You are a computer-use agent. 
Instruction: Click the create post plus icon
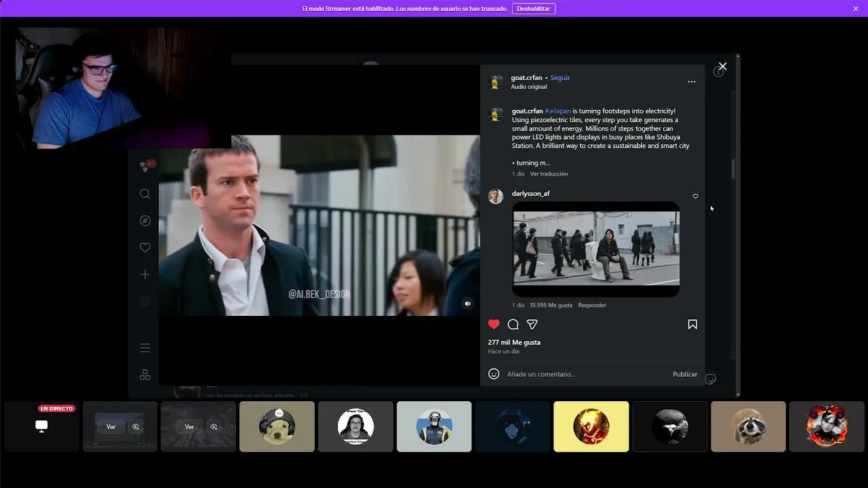tap(145, 274)
